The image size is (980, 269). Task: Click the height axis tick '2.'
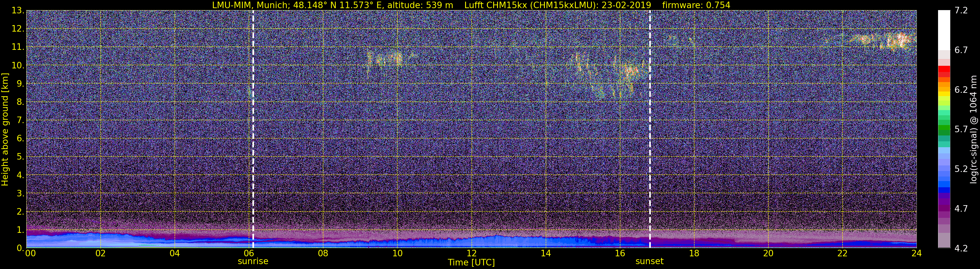point(20,212)
